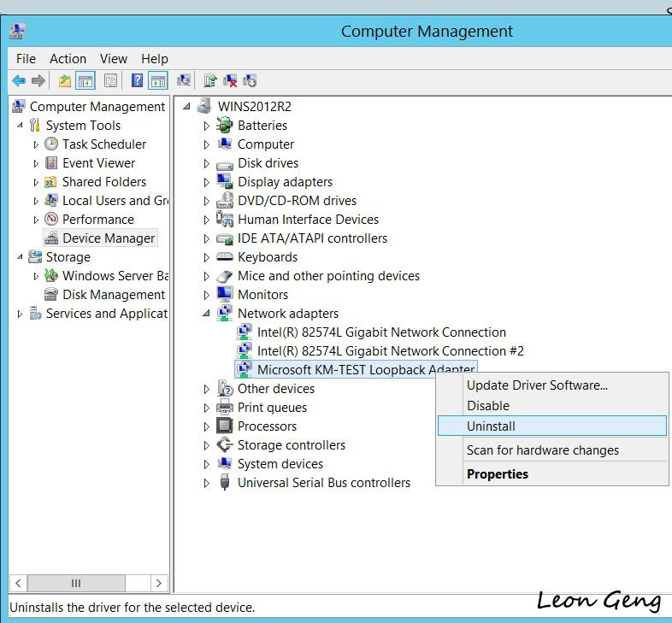This screenshot has height=623, width=672.
Task: Expand the Storage controllers node
Action: click(206, 445)
